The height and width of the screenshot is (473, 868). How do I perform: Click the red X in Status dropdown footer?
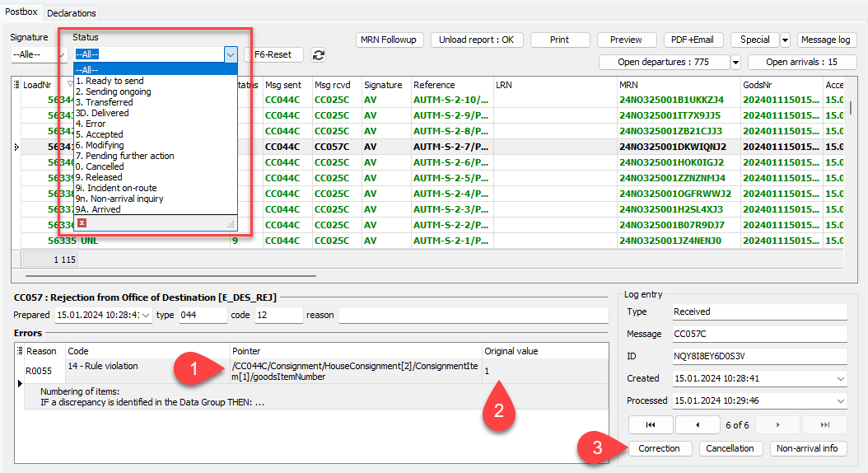pos(82,223)
